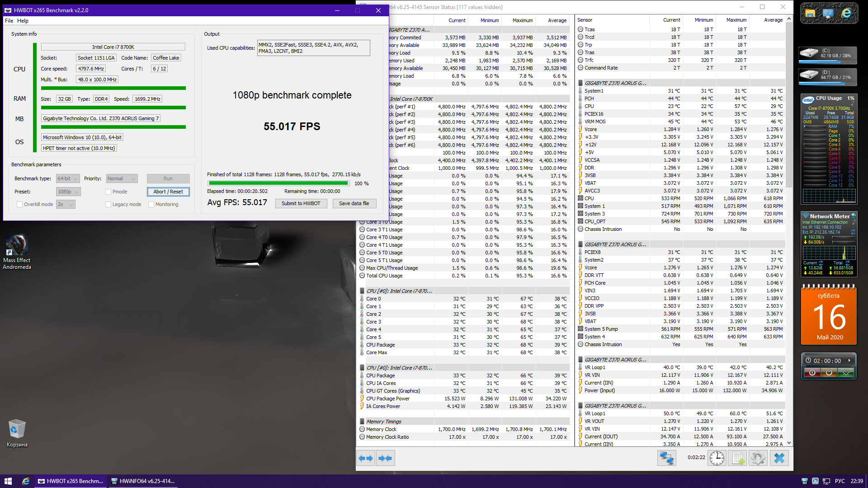Enable the Monitoring checkbox
This screenshot has width=868, height=488.
point(151,204)
